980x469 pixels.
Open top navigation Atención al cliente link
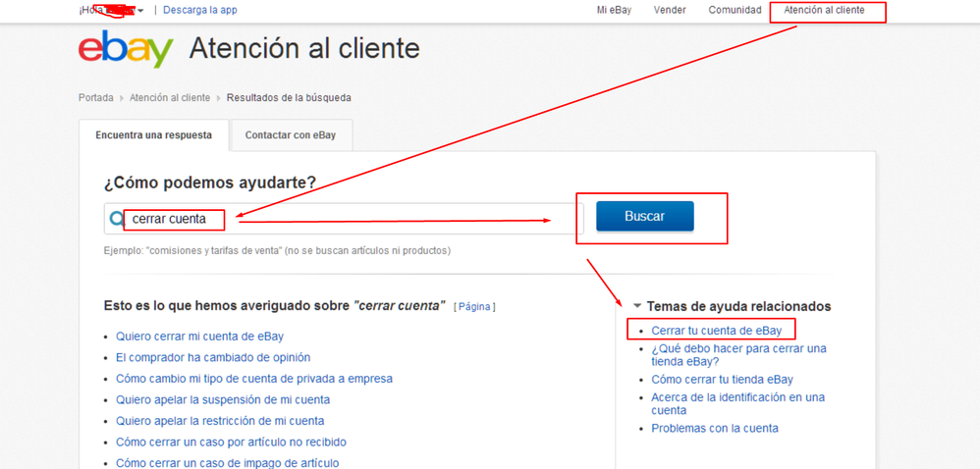(x=824, y=10)
